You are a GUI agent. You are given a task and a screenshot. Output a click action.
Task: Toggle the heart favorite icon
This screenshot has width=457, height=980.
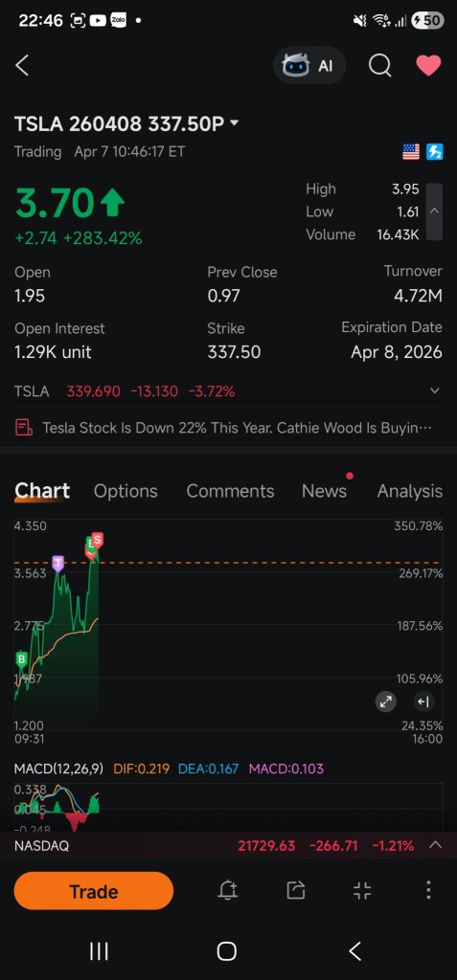click(x=429, y=65)
